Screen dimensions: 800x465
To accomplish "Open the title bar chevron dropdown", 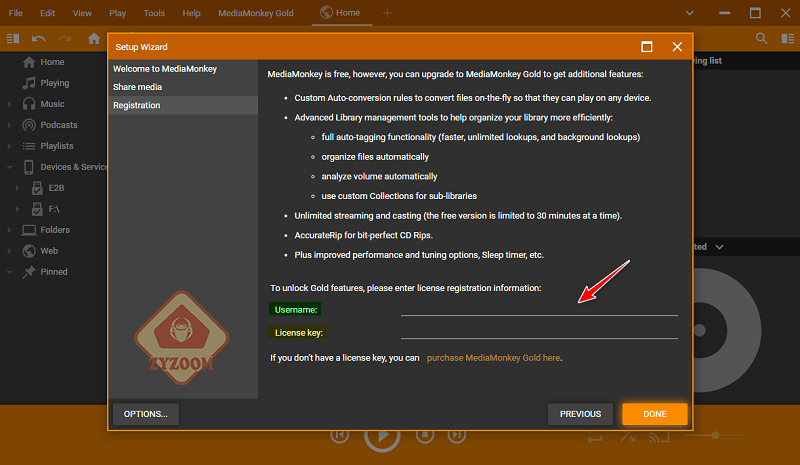I will (x=689, y=13).
